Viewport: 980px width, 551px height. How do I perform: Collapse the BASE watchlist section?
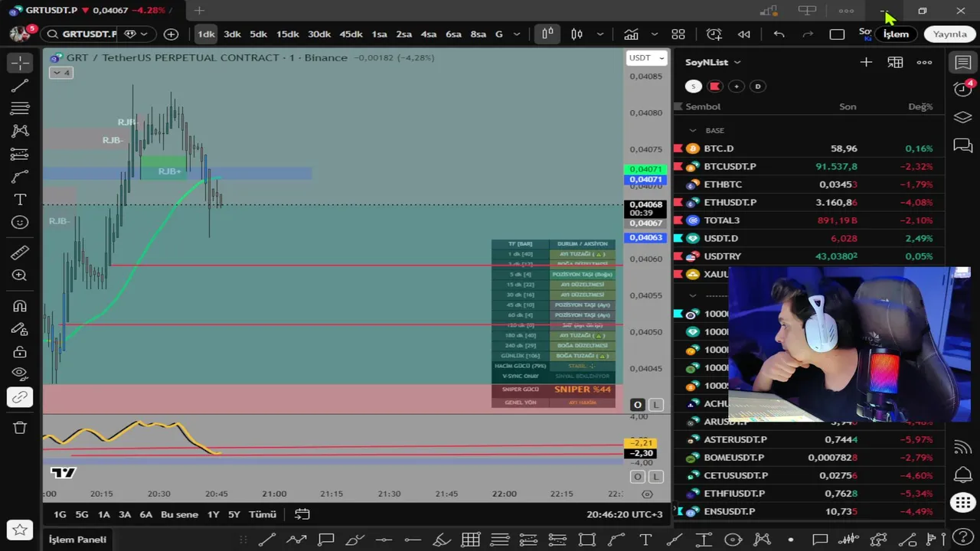coord(693,130)
